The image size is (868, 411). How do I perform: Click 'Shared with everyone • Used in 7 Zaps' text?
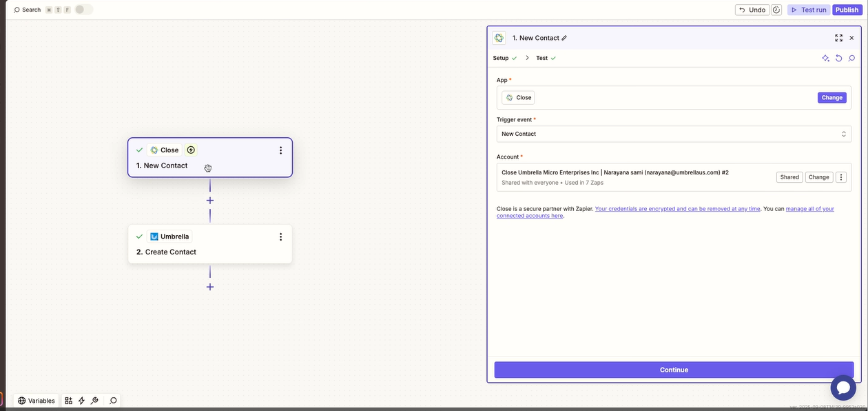552,183
